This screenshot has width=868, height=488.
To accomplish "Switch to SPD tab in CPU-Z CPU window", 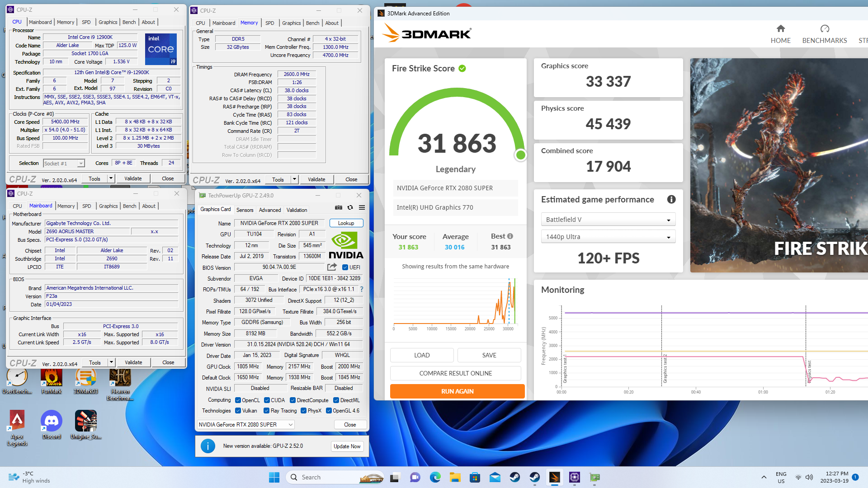I will (x=86, y=22).
